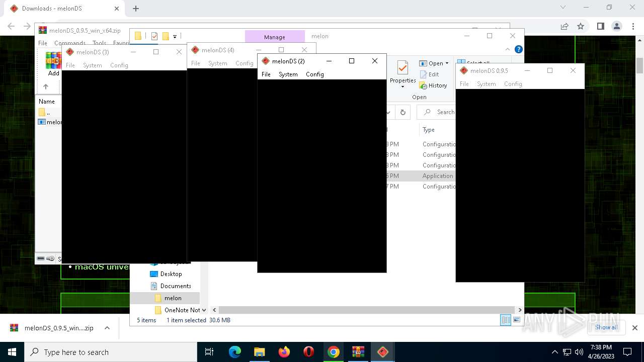644x362 pixels.
Task: Open Config menu in melonDS (3) window
Action: pyautogui.click(x=119, y=65)
